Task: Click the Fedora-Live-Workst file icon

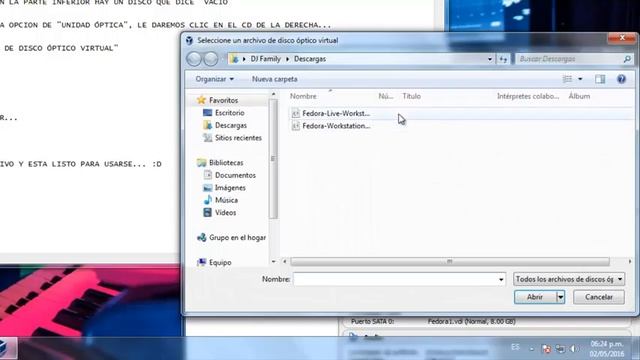Action: click(296, 113)
